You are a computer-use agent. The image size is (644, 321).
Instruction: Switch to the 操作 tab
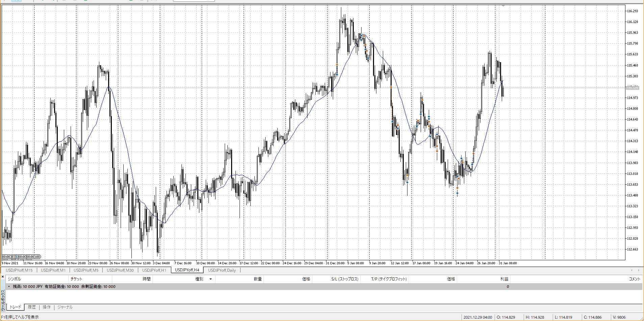coord(47,307)
